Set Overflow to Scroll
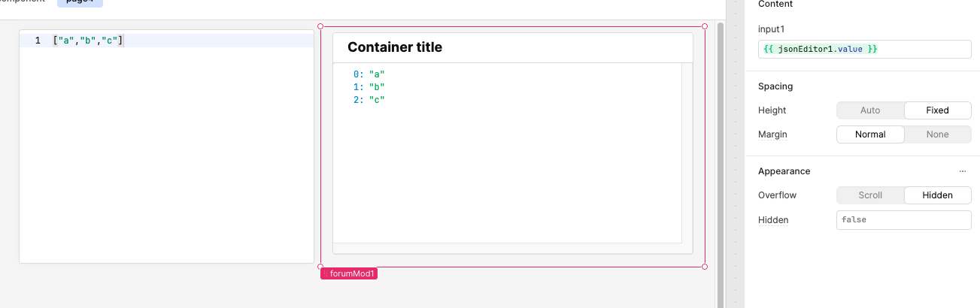This screenshot has width=980, height=308. tap(870, 195)
